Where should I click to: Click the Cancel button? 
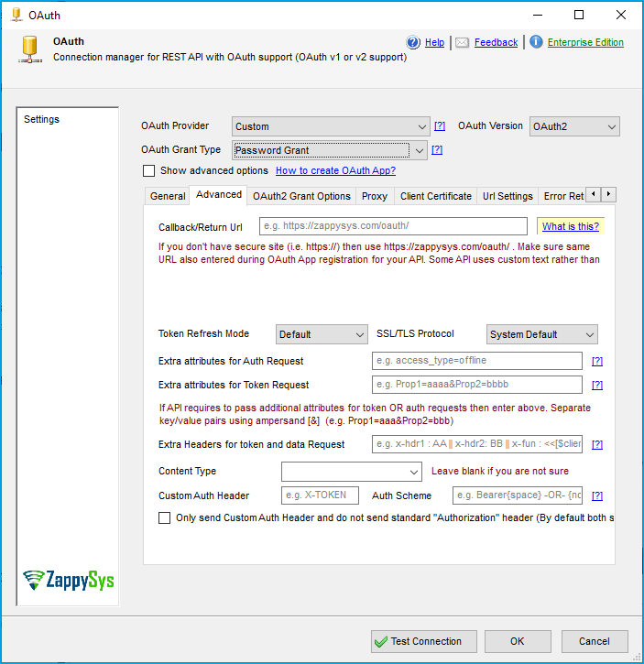point(595,641)
